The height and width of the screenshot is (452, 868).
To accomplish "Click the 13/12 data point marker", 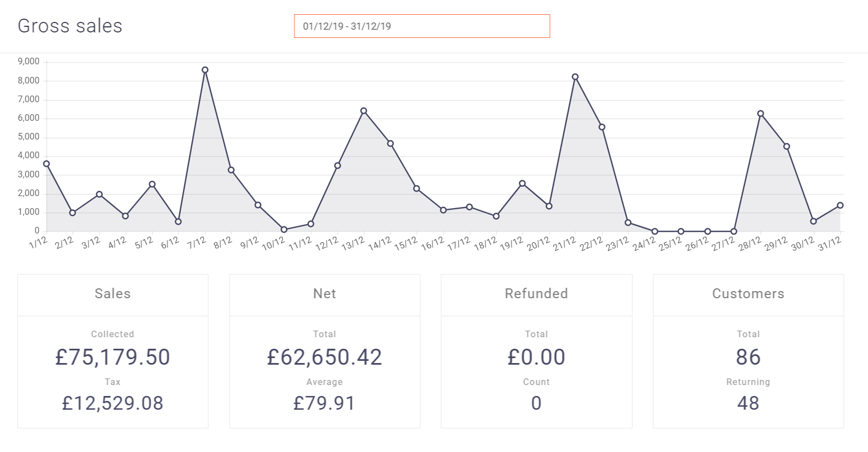I will click(364, 111).
